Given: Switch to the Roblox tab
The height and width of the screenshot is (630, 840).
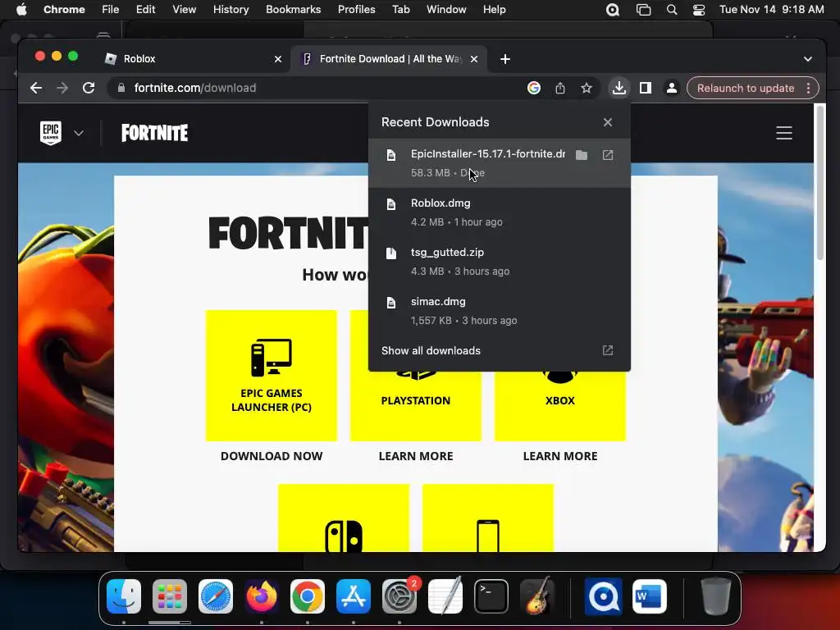Looking at the screenshot, I should [193, 59].
